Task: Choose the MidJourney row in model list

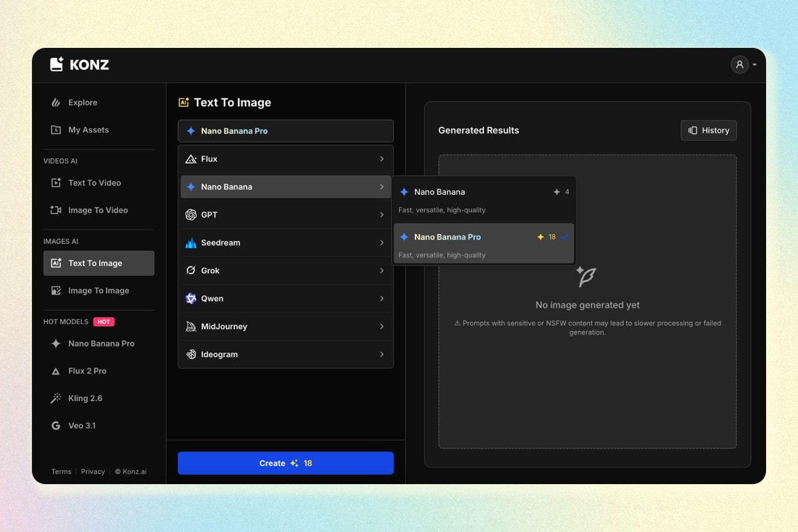Action: (x=285, y=327)
